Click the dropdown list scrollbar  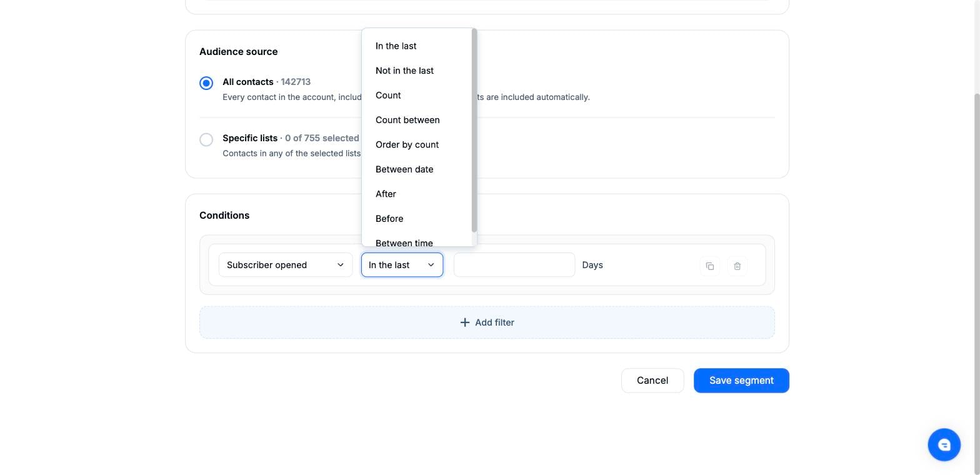pos(474,130)
